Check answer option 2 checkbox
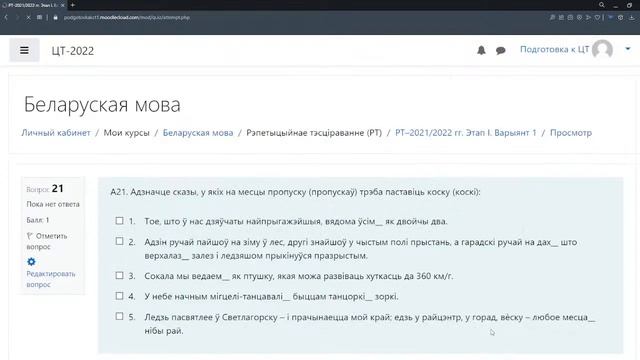 pos(119,241)
